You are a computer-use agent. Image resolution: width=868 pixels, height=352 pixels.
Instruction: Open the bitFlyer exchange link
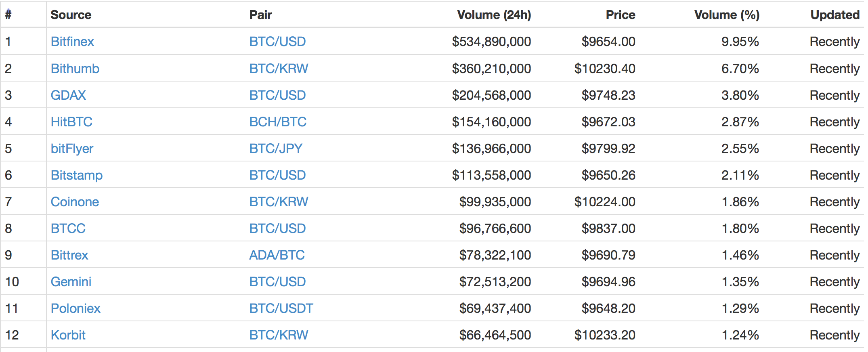72,149
